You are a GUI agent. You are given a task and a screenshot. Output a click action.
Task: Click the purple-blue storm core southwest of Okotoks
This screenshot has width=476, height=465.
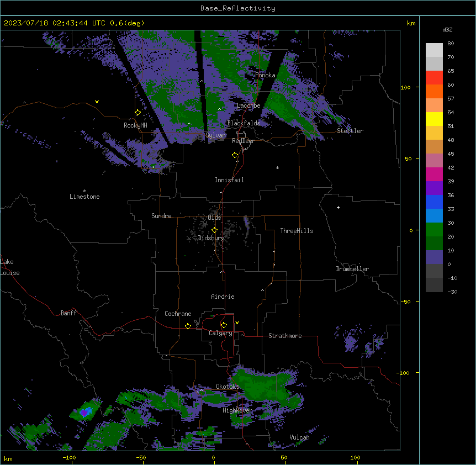point(85,412)
